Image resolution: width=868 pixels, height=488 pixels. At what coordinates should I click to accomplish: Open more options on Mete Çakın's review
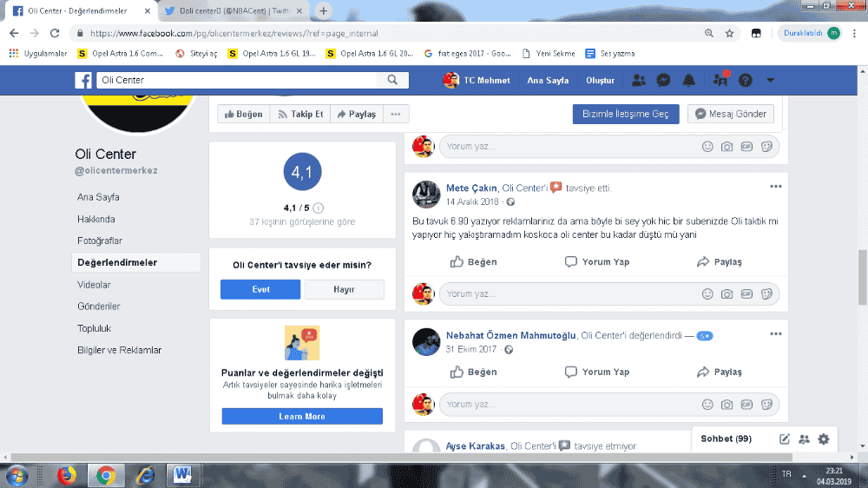point(775,187)
